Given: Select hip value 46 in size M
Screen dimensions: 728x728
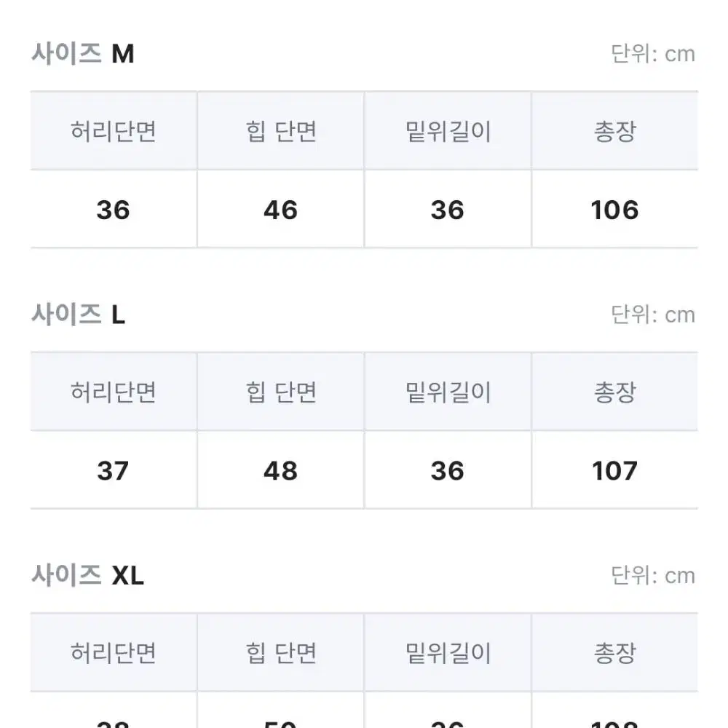Looking at the screenshot, I should [281, 210].
